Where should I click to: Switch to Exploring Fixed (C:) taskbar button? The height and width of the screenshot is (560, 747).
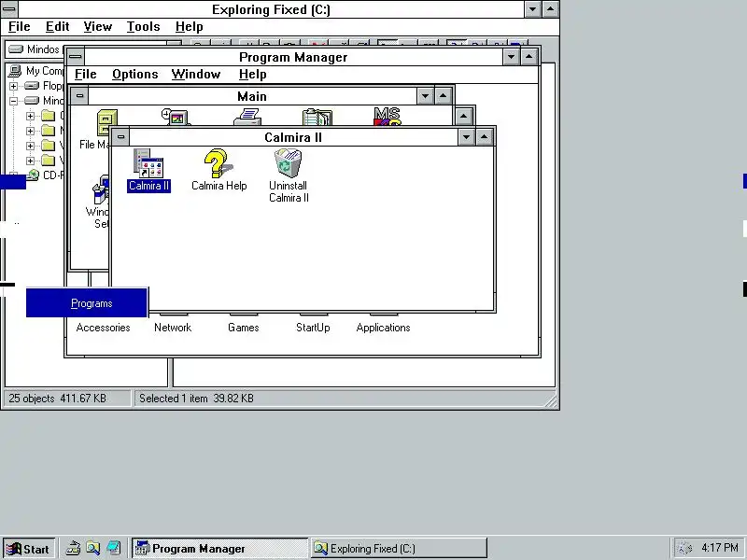[399, 549]
